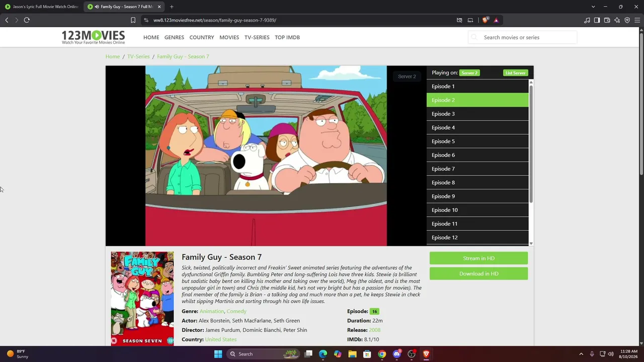This screenshot has height=362, width=644.
Task: Click the Family Guy Season Seven poster
Action: (x=142, y=299)
